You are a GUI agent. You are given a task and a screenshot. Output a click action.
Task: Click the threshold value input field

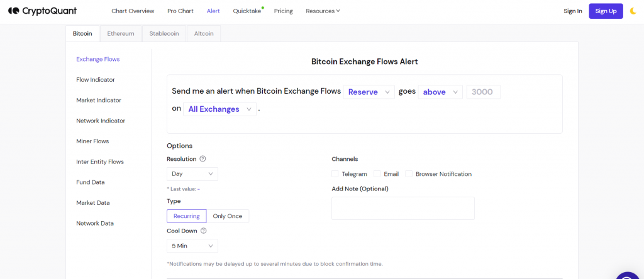484,92
